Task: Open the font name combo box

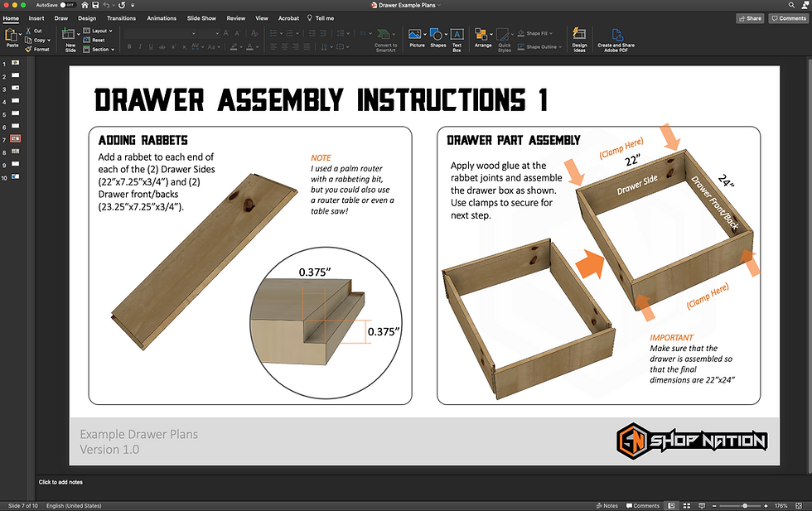Action: click(160, 33)
